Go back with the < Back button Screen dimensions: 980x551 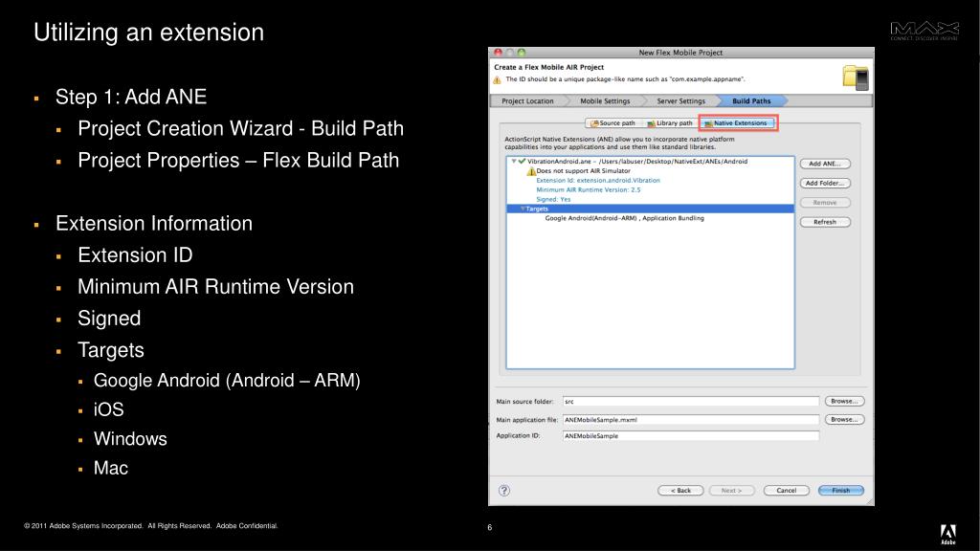tap(680, 491)
